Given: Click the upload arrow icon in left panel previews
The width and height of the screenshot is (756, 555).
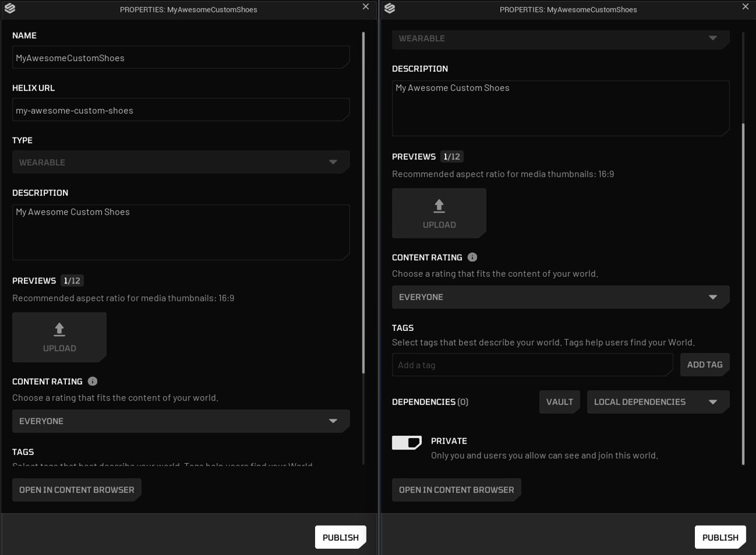Looking at the screenshot, I should (59, 330).
